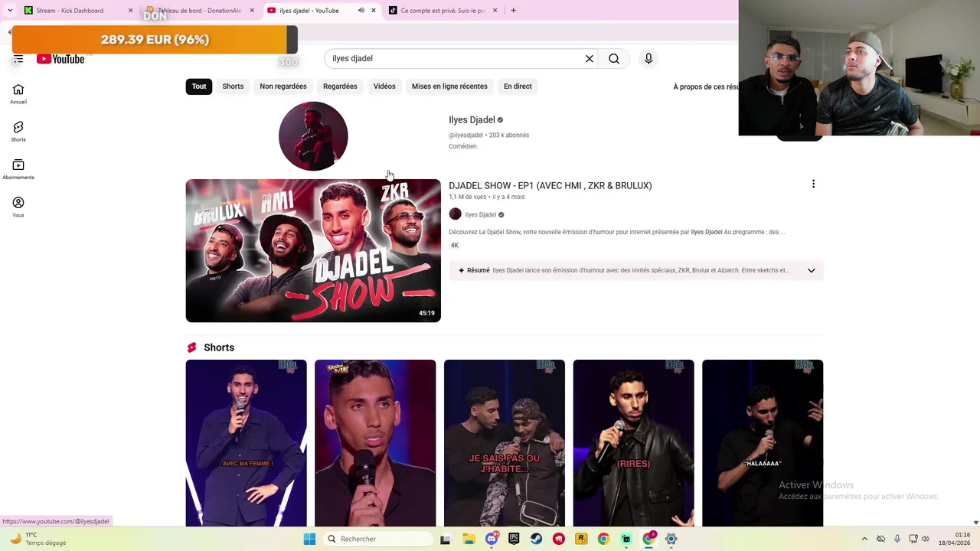This screenshot has width=980, height=551.
Task: Open Steam from the taskbar
Action: pos(536,539)
